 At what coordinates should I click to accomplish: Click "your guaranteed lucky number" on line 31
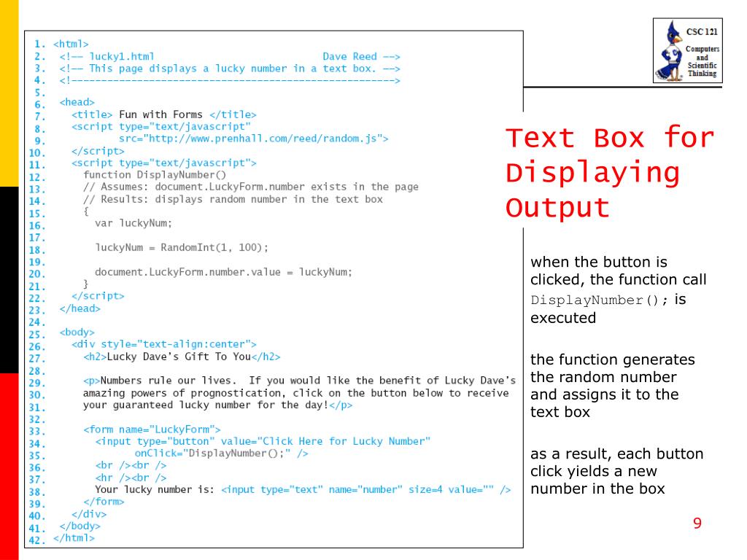tap(169, 405)
